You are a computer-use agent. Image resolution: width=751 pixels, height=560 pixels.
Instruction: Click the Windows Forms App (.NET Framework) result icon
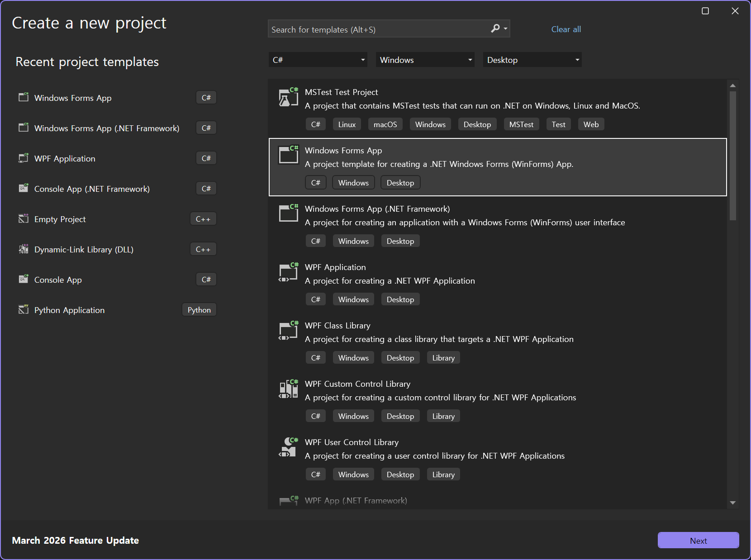point(288,214)
